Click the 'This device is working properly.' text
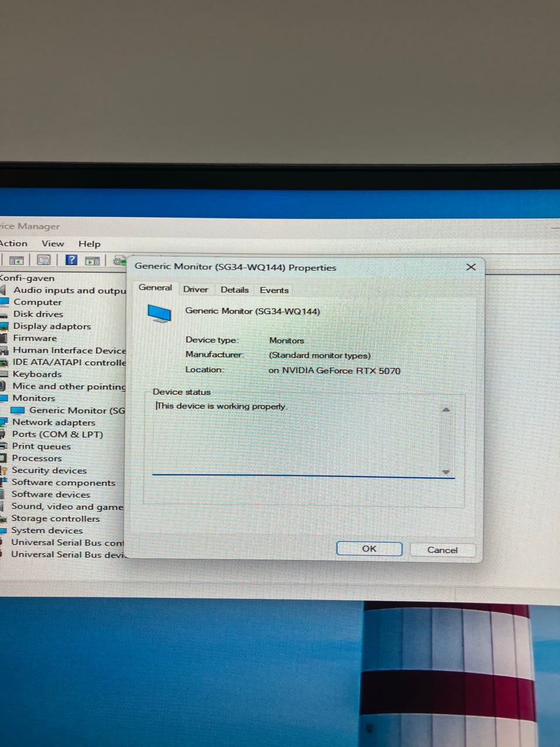Screen dimensions: 560x747 coord(222,406)
